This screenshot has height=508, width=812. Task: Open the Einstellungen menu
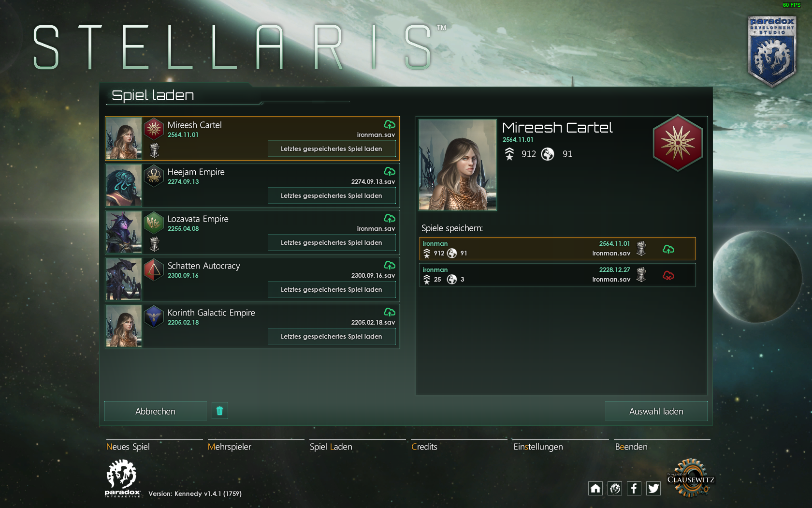538,447
